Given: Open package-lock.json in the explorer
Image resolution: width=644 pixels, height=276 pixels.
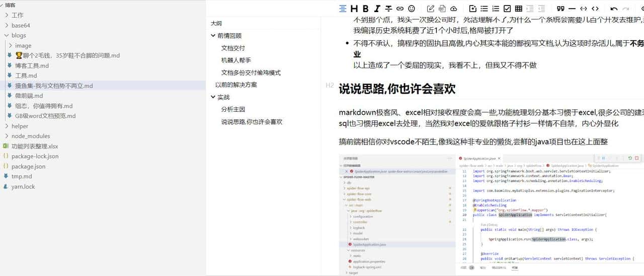Looking at the screenshot, I should (x=35, y=156).
